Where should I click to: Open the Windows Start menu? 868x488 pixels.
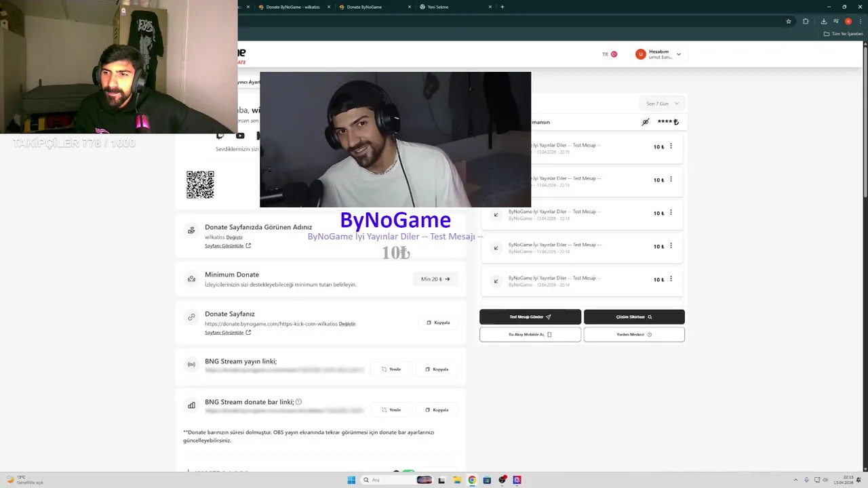coord(351,480)
